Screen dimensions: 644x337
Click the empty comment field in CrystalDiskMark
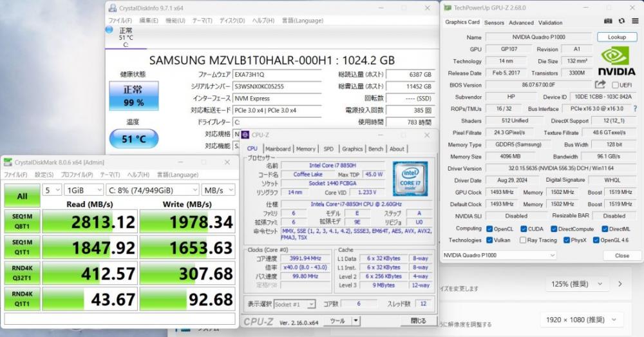click(120, 318)
